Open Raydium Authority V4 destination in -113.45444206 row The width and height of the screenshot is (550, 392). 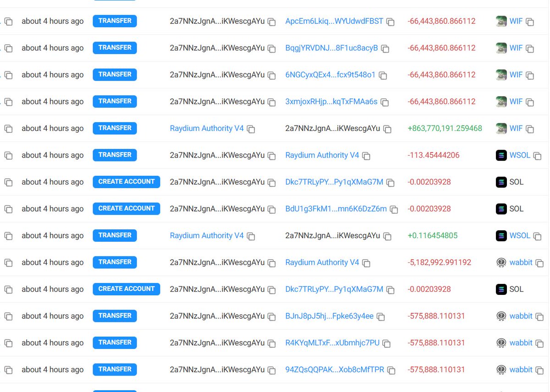pyautogui.click(x=322, y=155)
